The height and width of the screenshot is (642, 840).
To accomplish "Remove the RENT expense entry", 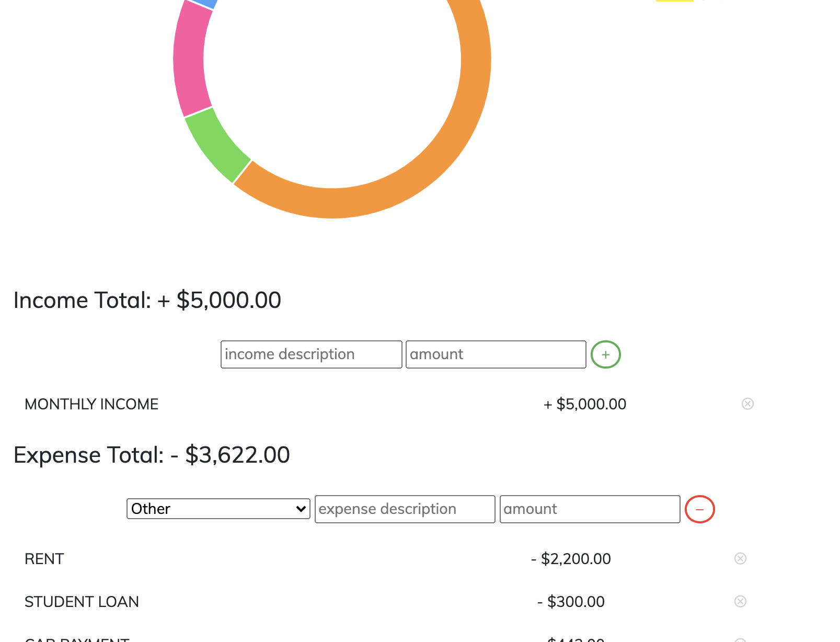I will click(740, 558).
